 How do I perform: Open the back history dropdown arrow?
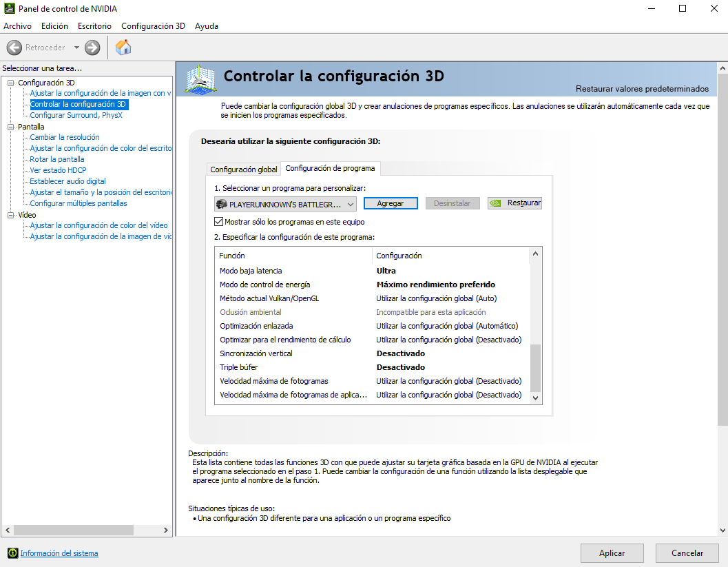tap(76, 48)
